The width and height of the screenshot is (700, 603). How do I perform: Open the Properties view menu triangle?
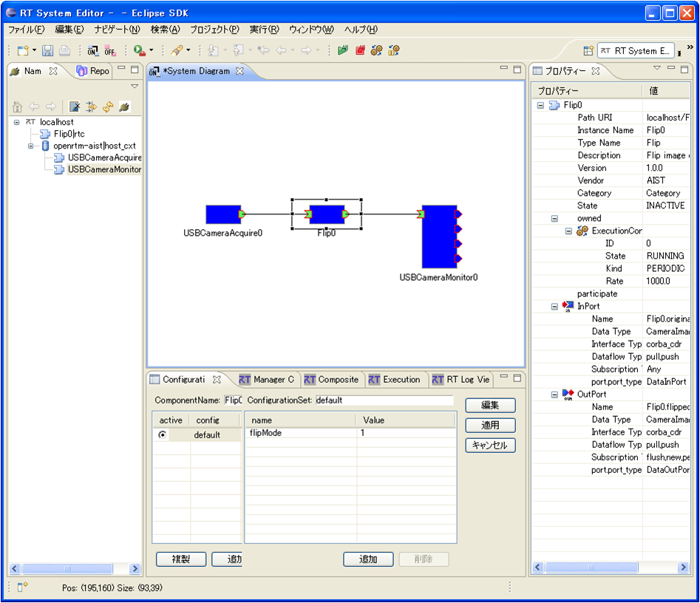656,68
